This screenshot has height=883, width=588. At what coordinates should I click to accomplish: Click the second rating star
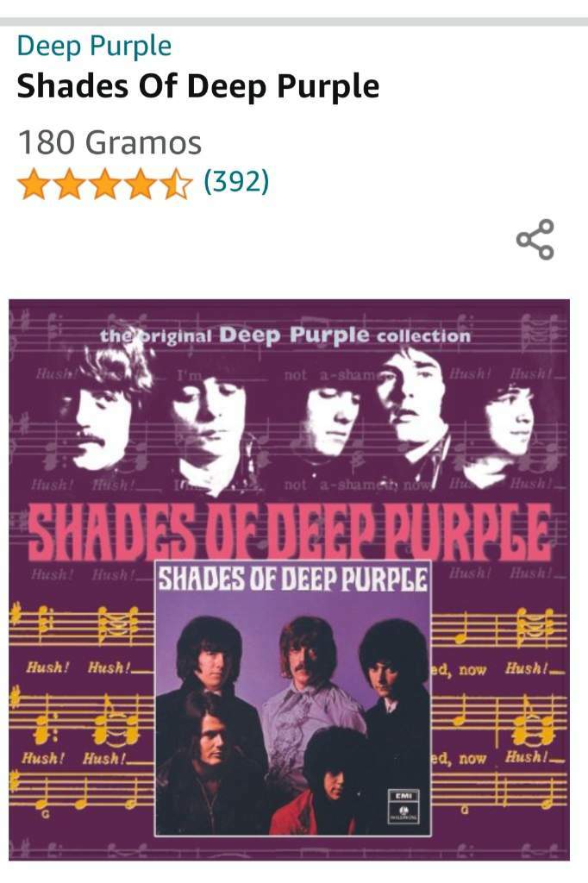69,184
